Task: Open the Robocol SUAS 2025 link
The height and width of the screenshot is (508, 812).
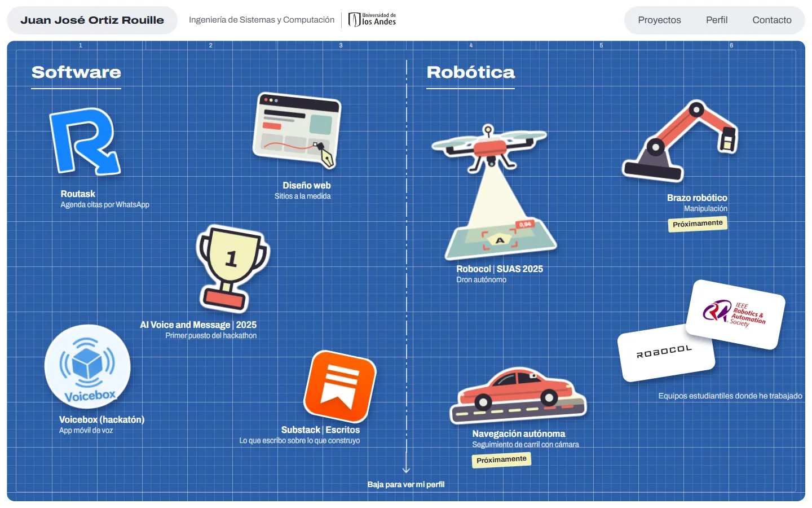Action: click(500, 269)
